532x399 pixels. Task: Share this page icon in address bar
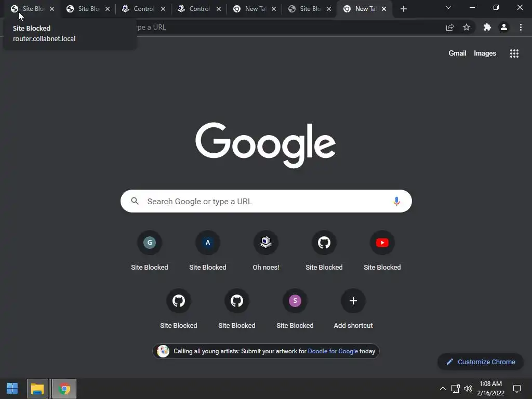[x=450, y=27]
